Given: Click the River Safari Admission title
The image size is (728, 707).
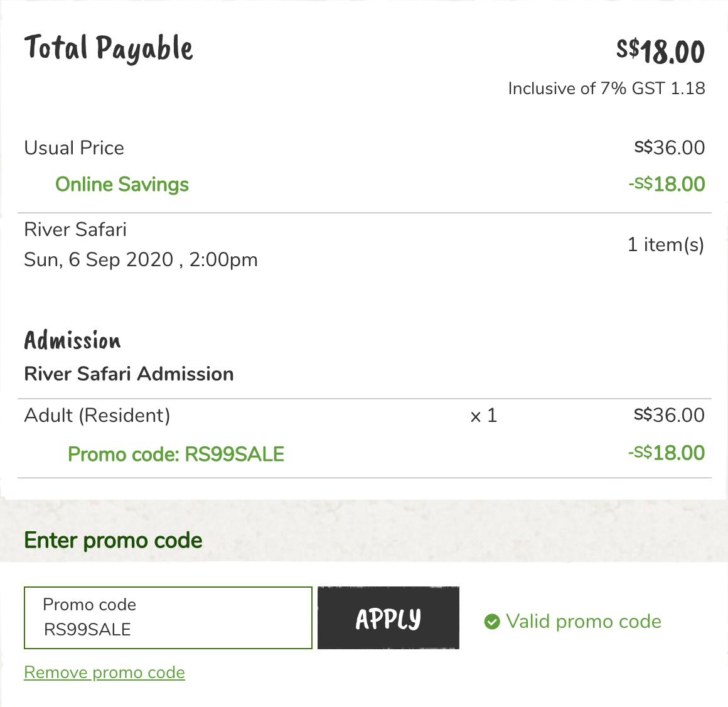Looking at the screenshot, I should coord(129,374).
